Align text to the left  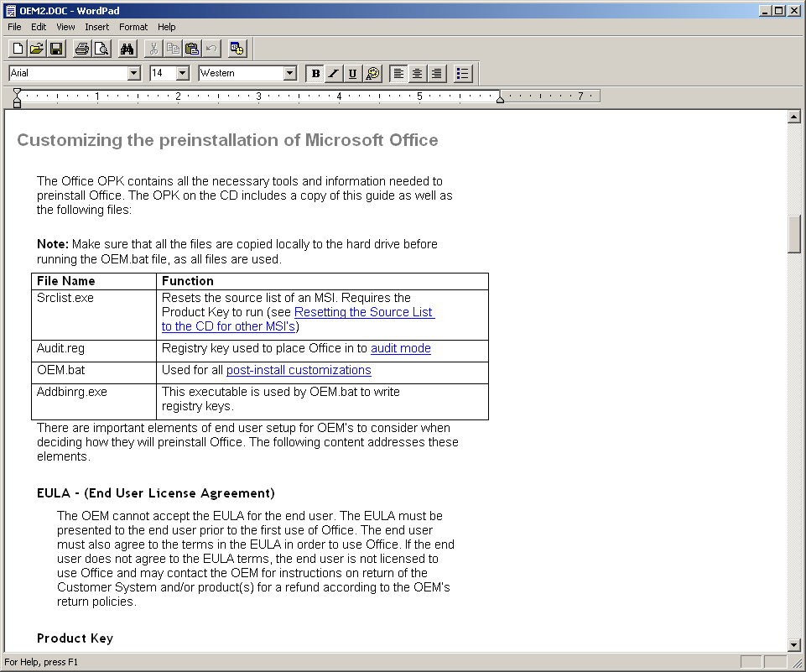(398, 74)
